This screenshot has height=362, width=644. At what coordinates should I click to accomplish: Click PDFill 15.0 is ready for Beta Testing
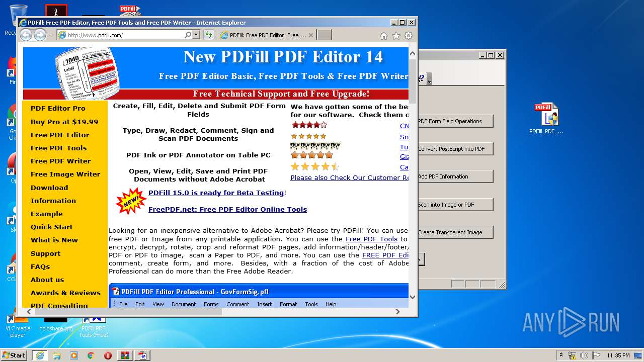[x=216, y=193]
